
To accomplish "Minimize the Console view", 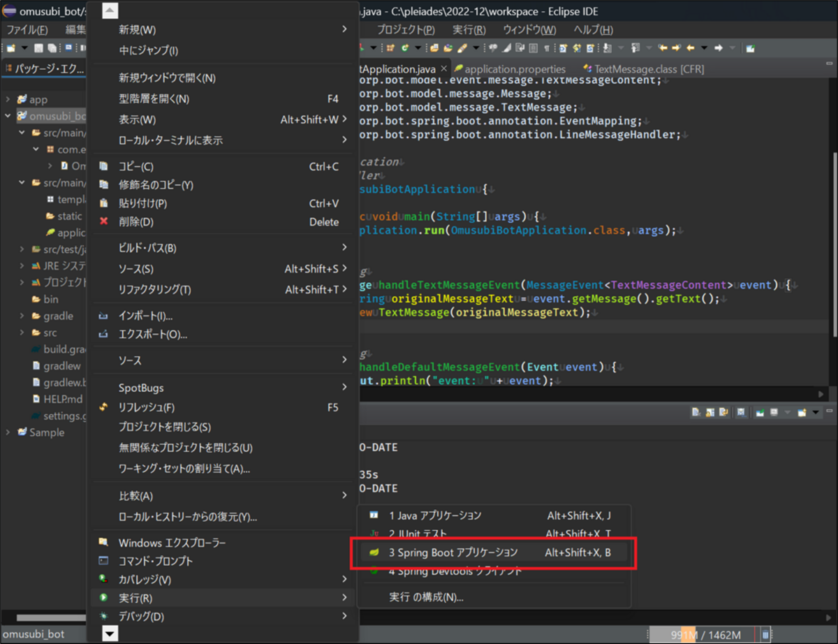I will pos(829,411).
